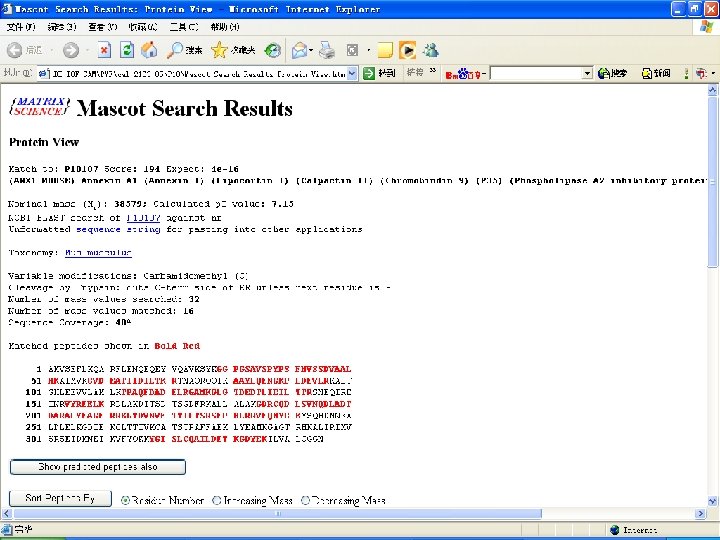
Task: Click the horizontal scrollbar left arrow
Action: 6,513
